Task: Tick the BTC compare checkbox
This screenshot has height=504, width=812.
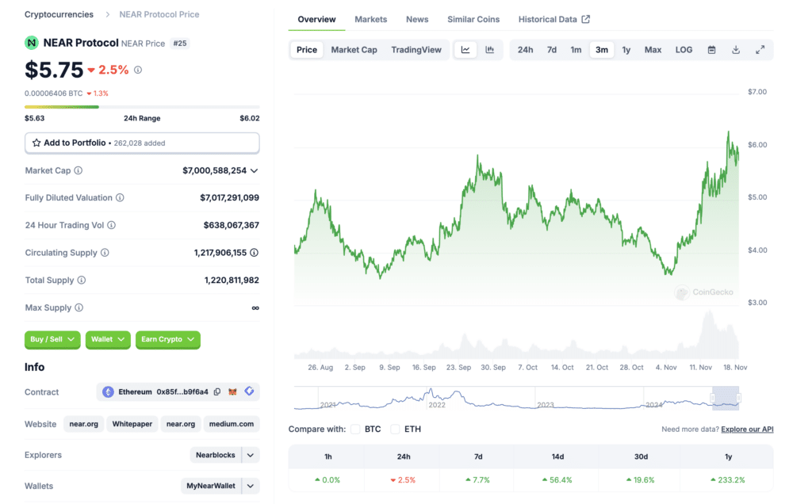Action: 355,429
